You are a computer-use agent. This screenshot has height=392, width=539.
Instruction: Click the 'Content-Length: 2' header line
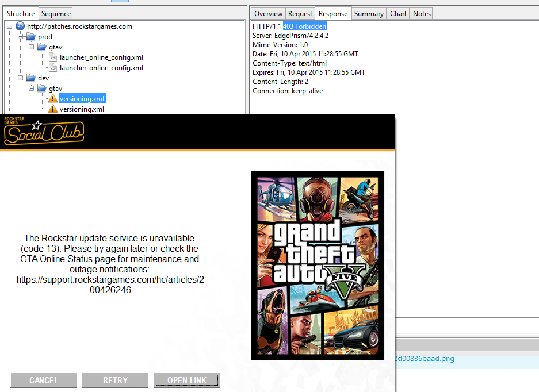click(281, 82)
